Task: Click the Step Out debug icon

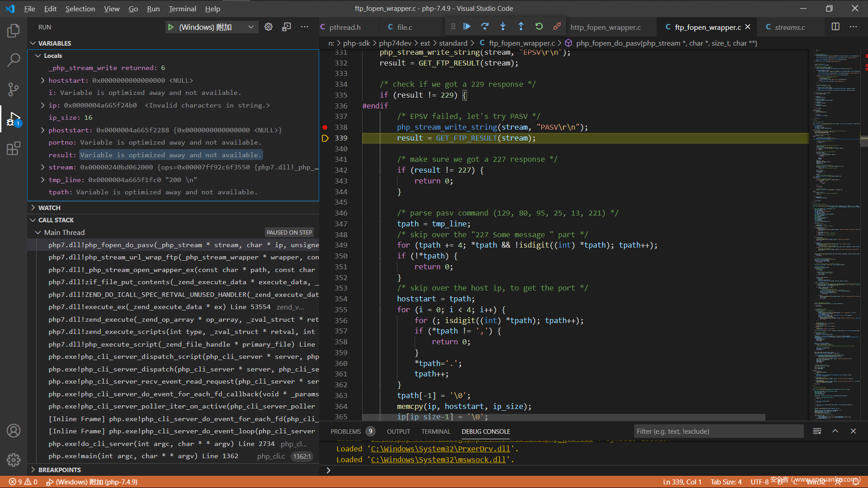Action: pyautogui.click(x=521, y=27)
